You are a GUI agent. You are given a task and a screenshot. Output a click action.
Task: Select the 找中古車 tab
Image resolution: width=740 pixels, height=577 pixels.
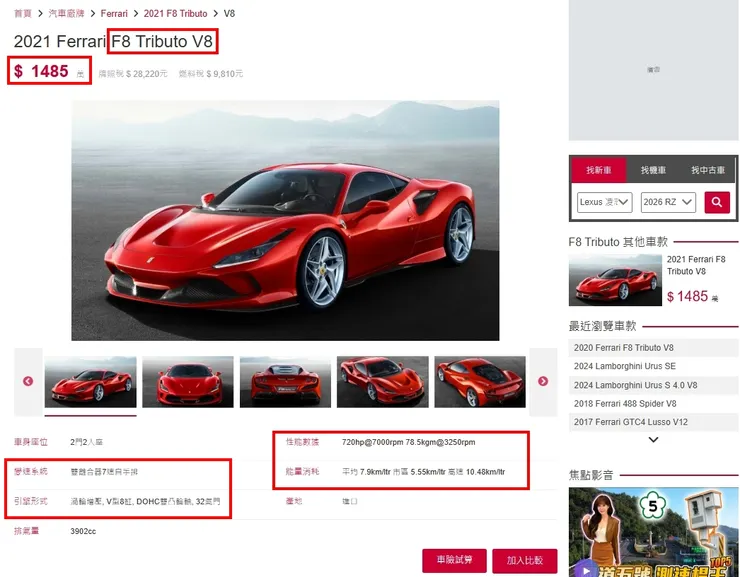[x=708, y=170]
